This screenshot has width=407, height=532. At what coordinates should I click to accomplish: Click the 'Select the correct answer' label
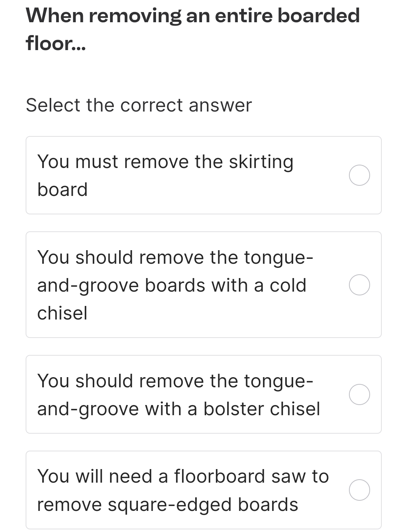139,105
